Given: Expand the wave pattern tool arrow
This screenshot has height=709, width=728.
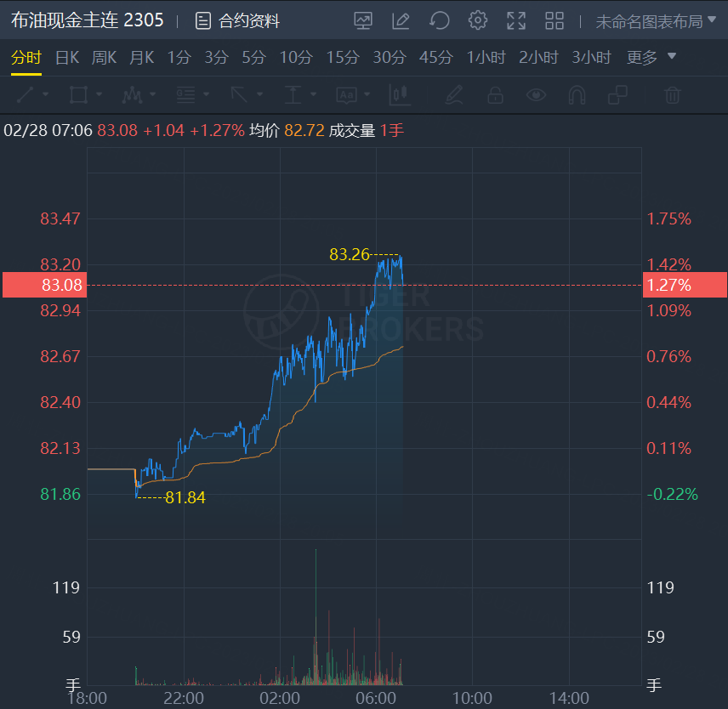Looking at the screenshot, I should tap(153, 94).
